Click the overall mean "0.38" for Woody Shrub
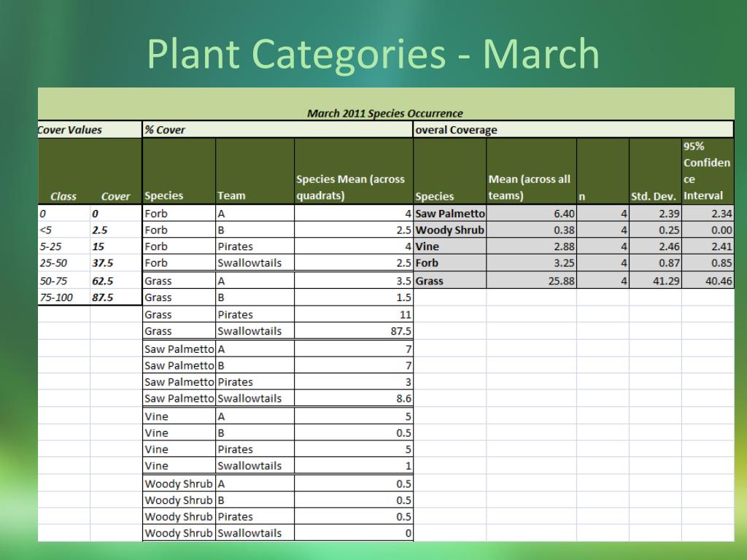 coord(564,230)
